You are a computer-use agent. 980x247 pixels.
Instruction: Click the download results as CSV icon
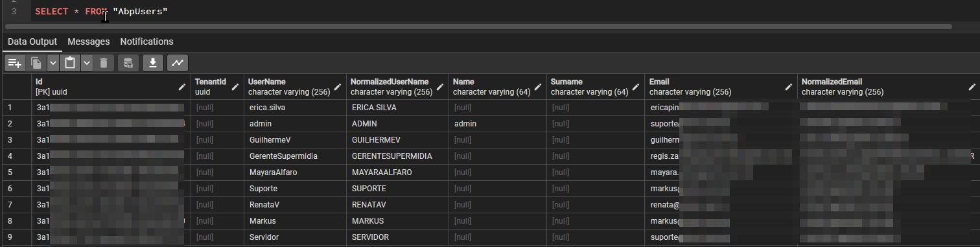pos(153,63)
